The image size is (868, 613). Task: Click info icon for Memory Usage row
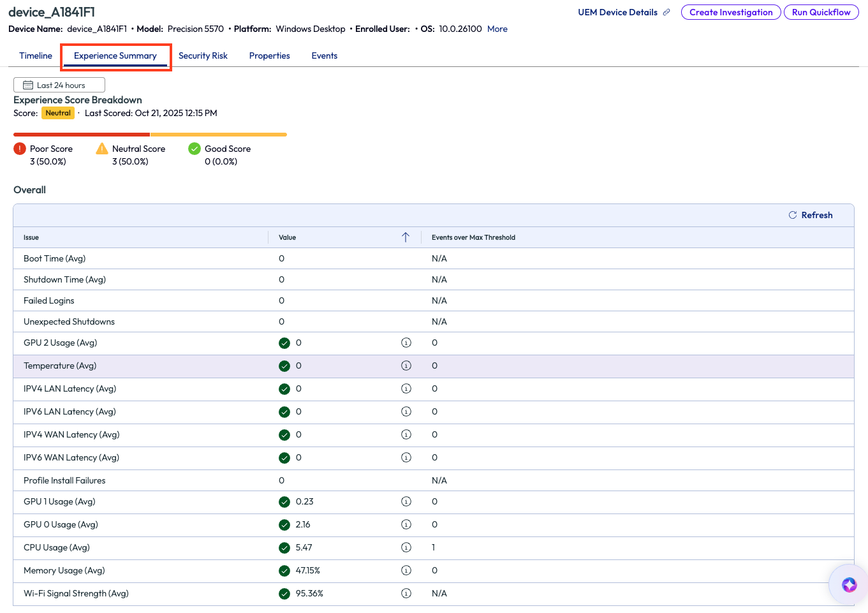tap(406, 571)
